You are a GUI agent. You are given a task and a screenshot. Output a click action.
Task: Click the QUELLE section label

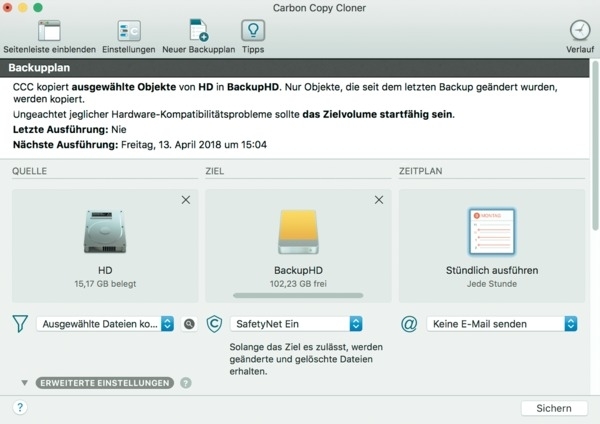(29, 171)
